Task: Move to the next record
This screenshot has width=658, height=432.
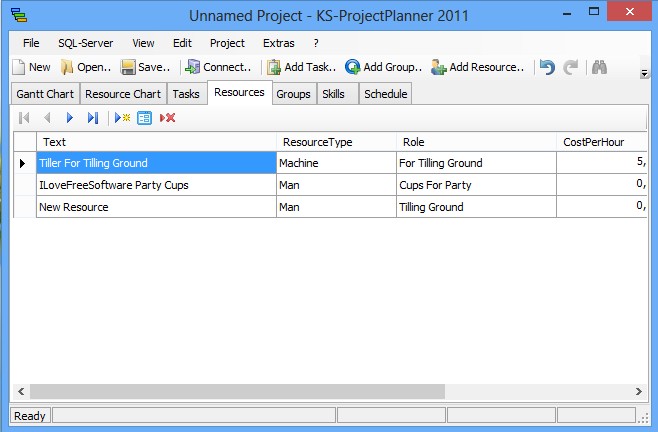Action: pos(70,118)
